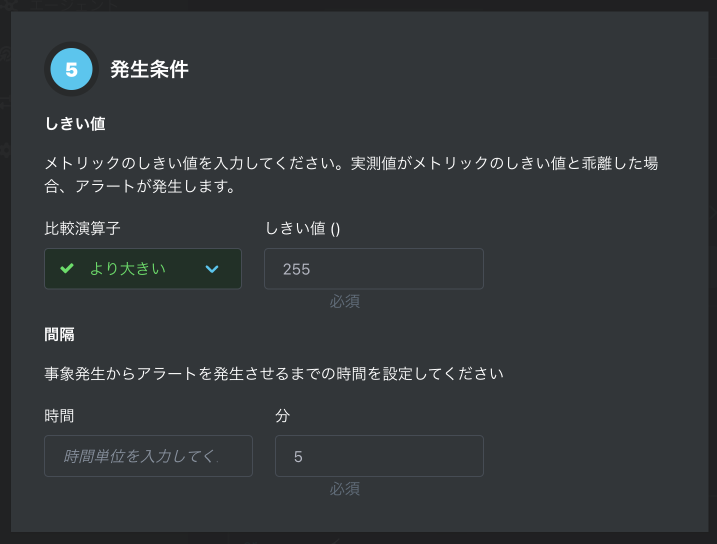Image resolution: width=717 pixels, height=544 pixels.
Task: Expand the blue chevron beside より大きい
Action: pos(212,269)
